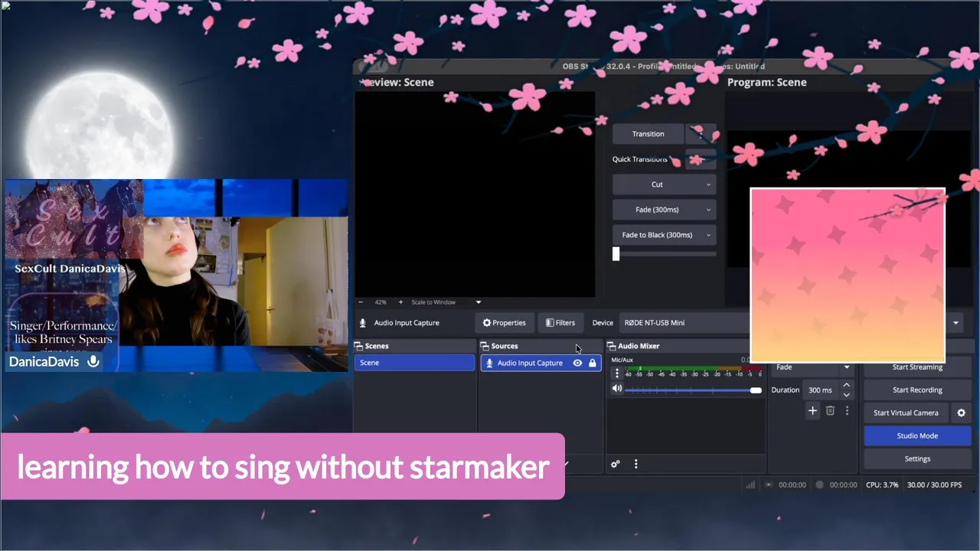Screen dimensions: 980x551
Task: Open the RØDE NT-USB Mini device dropdown
Action: click(x=685, y=323)
